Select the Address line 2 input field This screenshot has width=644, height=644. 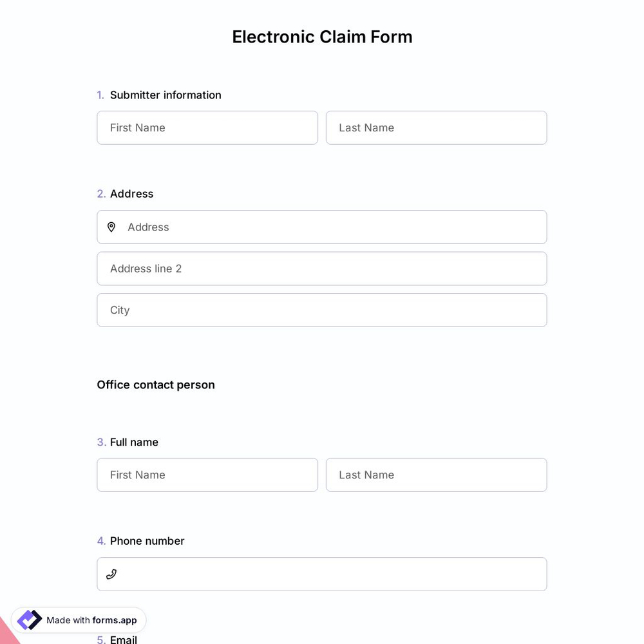[322, 269]
